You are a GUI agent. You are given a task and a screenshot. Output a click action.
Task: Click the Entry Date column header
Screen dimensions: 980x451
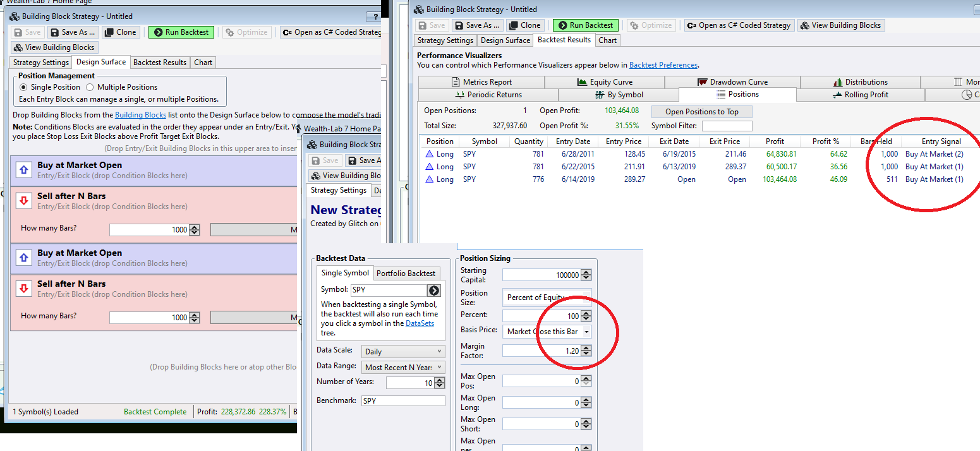[x=573, y=141]
